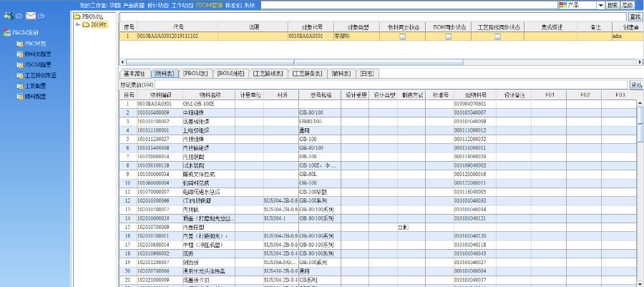Click the 高级 advanced search button
Screen dimensions: 644x287
[x=630, y=4]
